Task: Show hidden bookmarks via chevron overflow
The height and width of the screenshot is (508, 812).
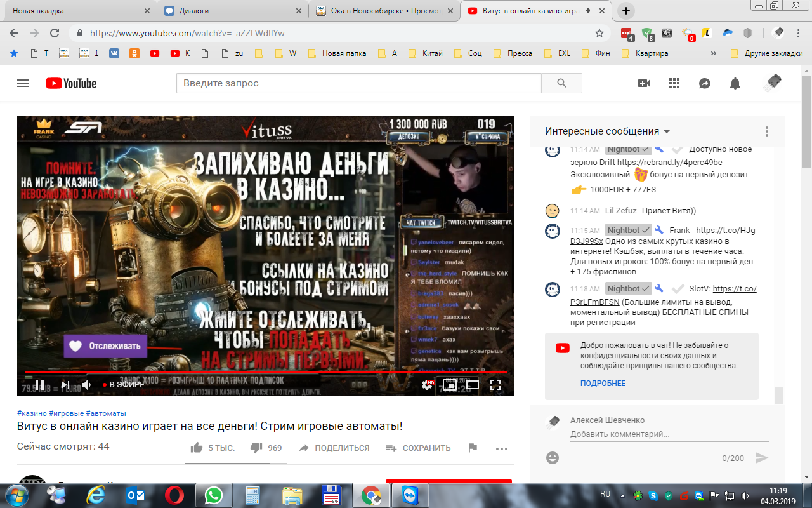Action: click(x=714, y=53)
